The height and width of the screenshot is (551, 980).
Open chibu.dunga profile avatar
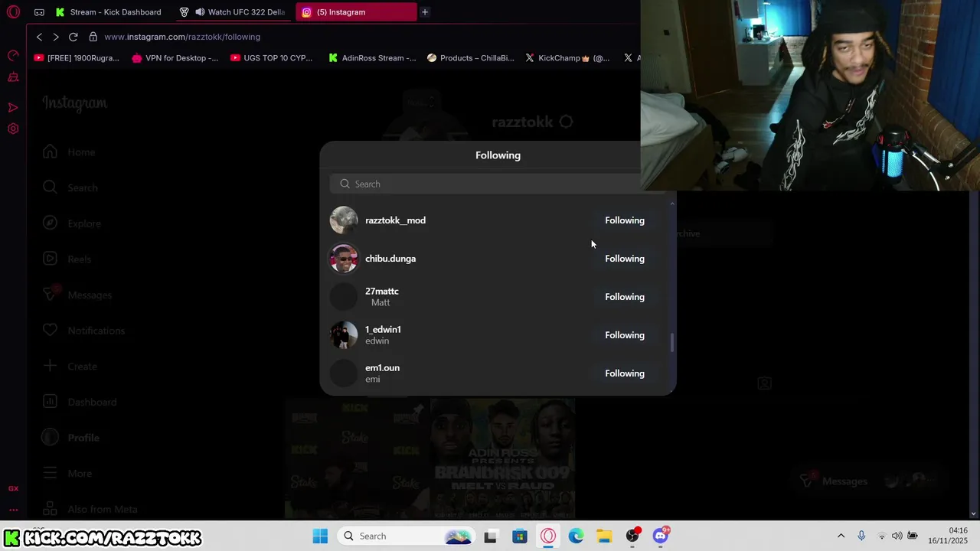click(x=344, y=259)
